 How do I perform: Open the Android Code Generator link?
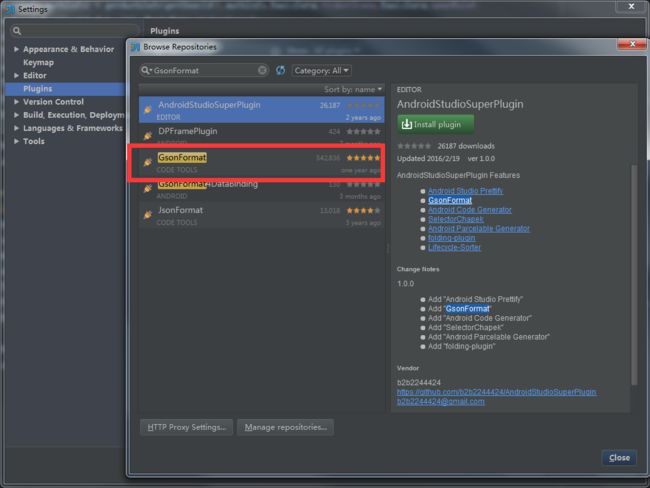pyautogui.click(x=470, y=210)
